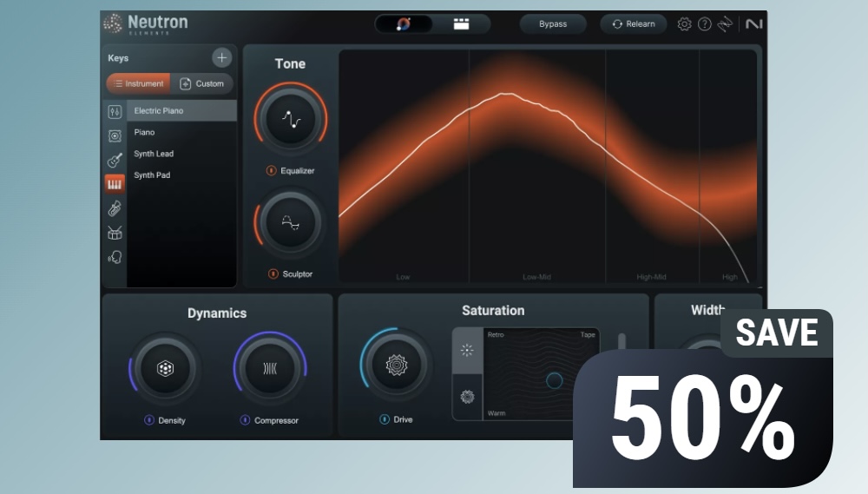
Task: Select the Keys keyboard category icon
Action: (x=115, y=184)
